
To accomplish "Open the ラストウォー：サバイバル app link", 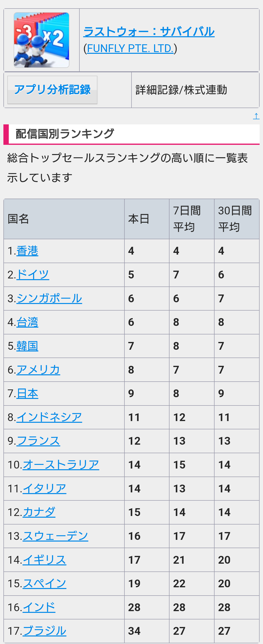I will (x=149, y=32).
